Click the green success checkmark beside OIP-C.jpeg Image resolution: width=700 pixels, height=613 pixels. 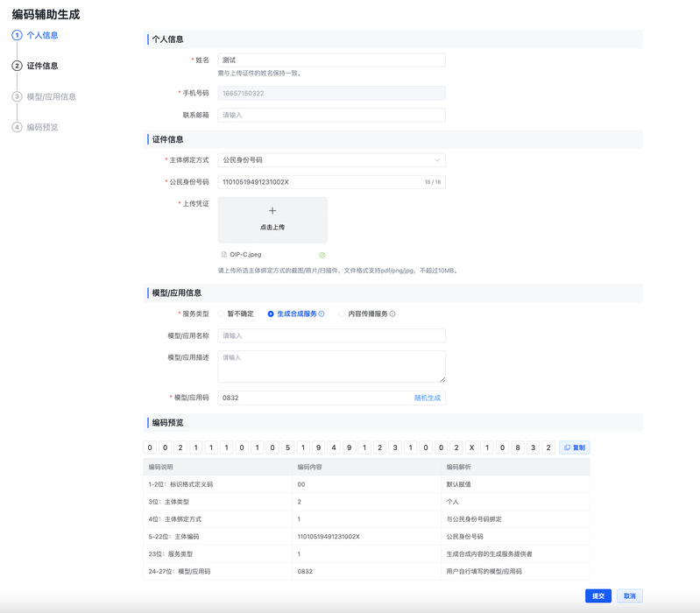click(x=322, y=255)
